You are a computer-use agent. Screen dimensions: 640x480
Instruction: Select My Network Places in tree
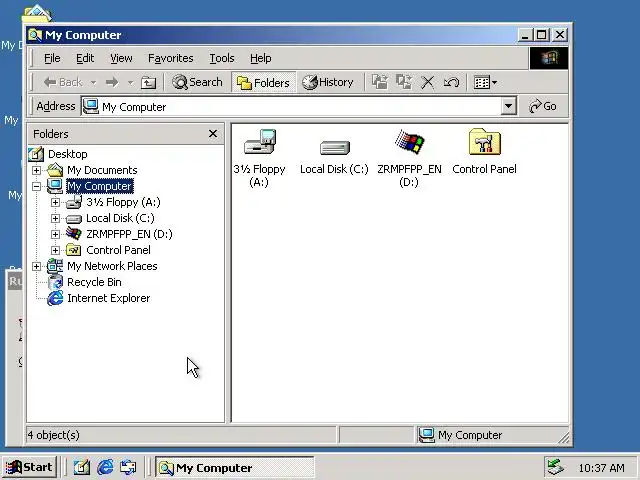pyautogui.click(x=112, y=266)
